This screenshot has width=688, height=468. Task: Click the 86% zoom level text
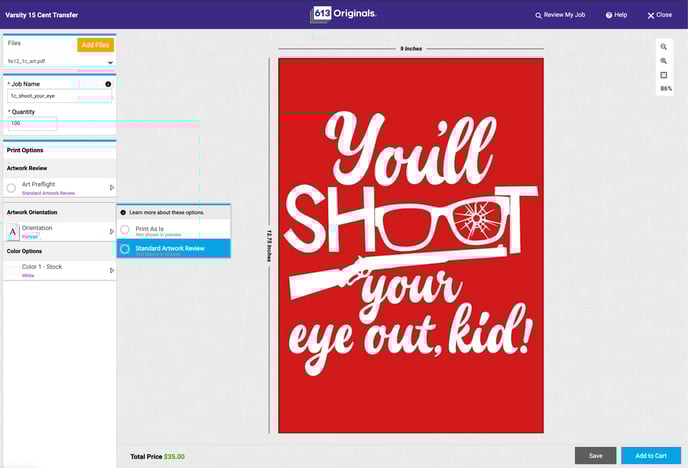pyautogui.click(x=666, y=89)
